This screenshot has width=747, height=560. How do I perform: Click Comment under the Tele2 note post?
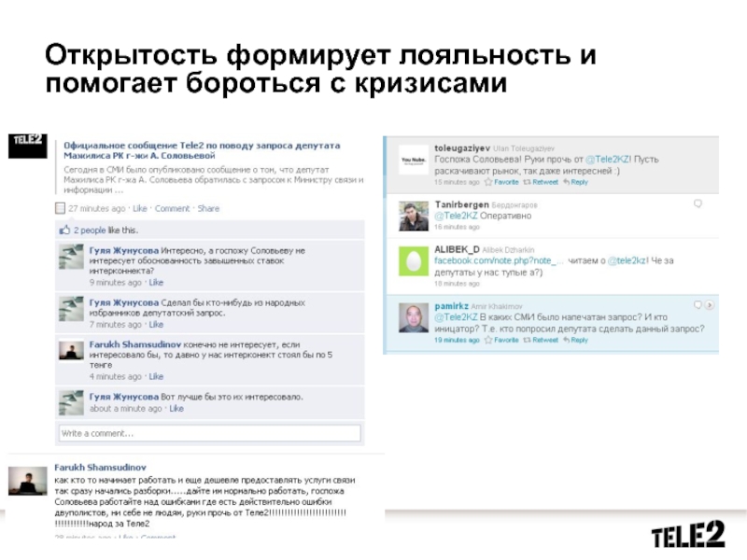pos(172,208)
